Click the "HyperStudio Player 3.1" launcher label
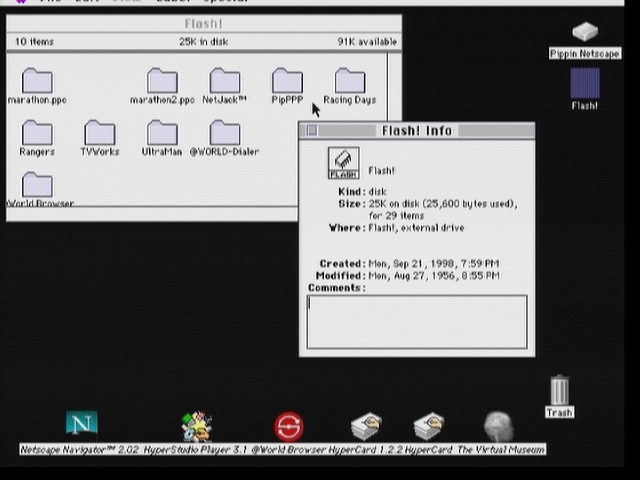This screenshot has height=480, width=640. coord(196,450)
